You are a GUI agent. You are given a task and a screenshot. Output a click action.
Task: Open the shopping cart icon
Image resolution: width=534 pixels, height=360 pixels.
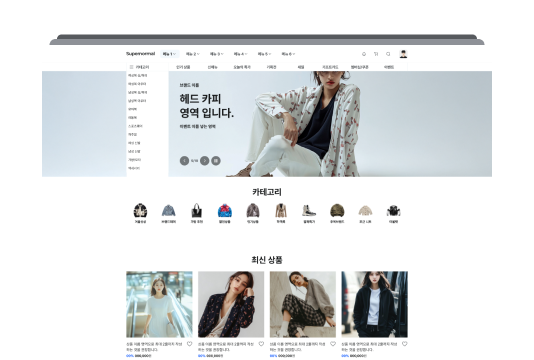(376, 54)
